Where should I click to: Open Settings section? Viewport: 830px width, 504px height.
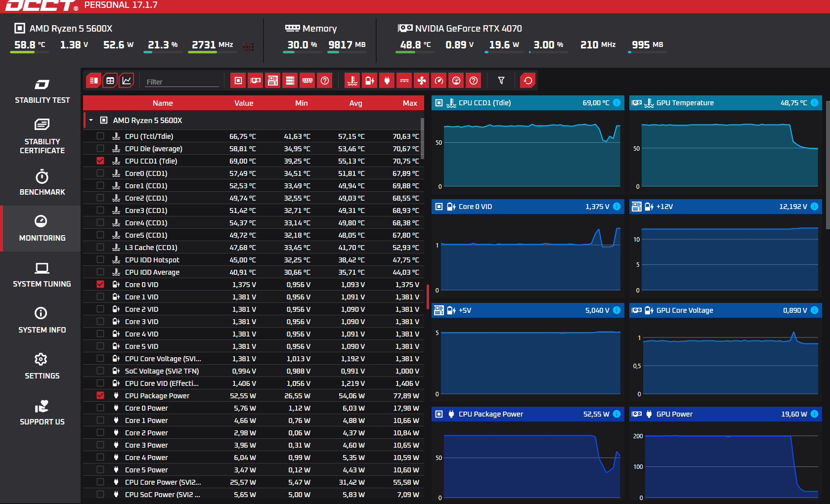(x=42, y=367)
